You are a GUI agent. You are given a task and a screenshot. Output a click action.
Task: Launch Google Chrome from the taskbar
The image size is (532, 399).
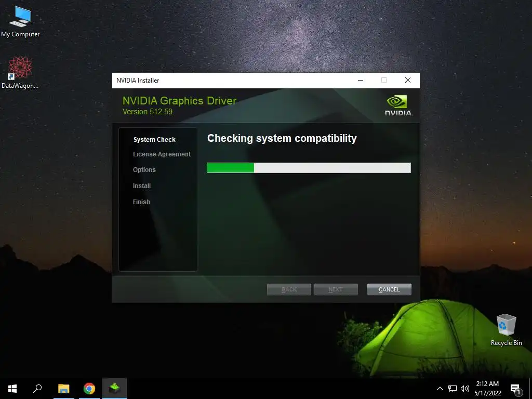tap(89, 389)
